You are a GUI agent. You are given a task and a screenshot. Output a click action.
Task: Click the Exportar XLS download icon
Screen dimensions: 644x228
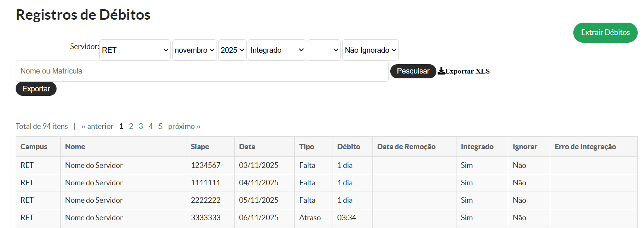click(x=441, y=71)
